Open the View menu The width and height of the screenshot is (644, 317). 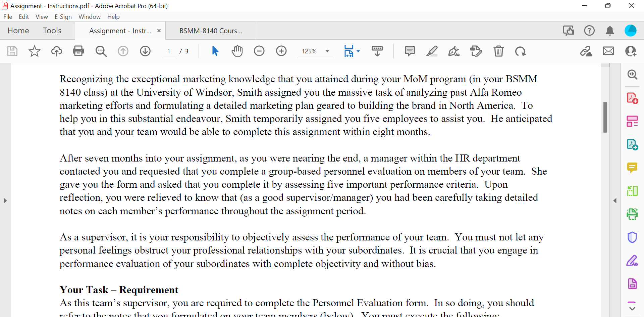[42, 17]
